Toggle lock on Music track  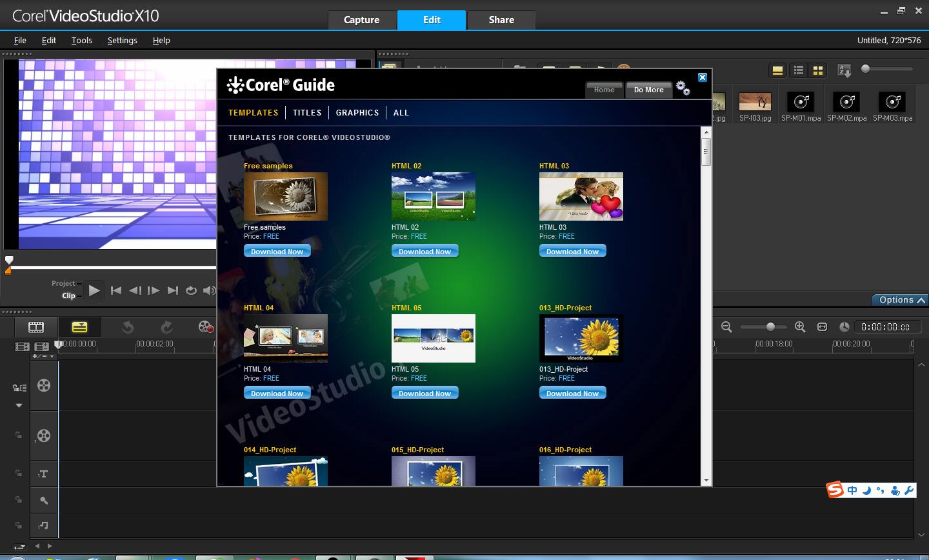click(19, 525)
